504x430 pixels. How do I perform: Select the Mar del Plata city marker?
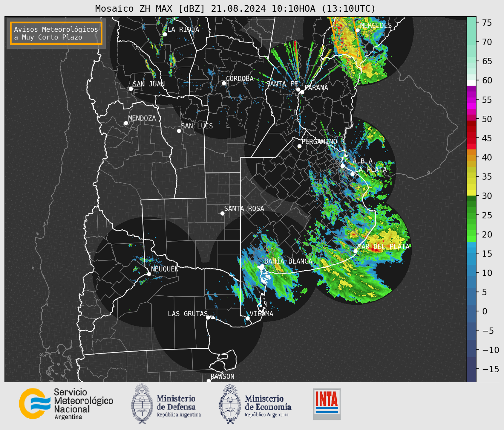click(x=356, y=251)
